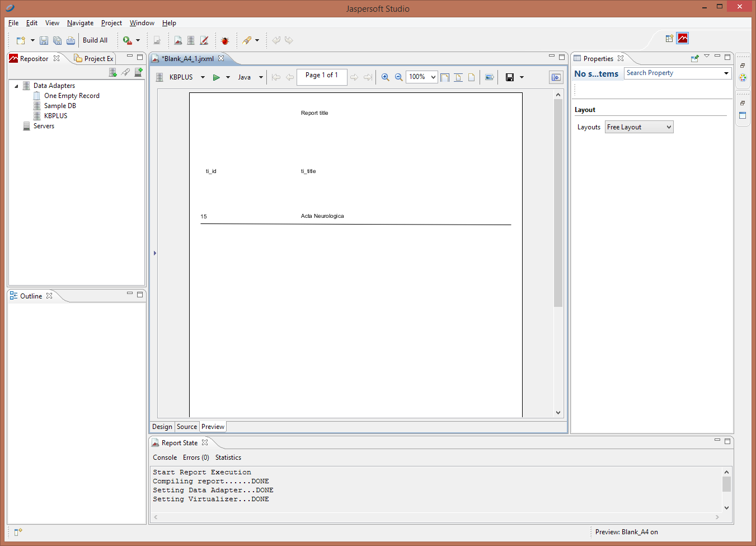Click the fit whole page icon
The image size is (756, 546).
[x=471, y=77]
